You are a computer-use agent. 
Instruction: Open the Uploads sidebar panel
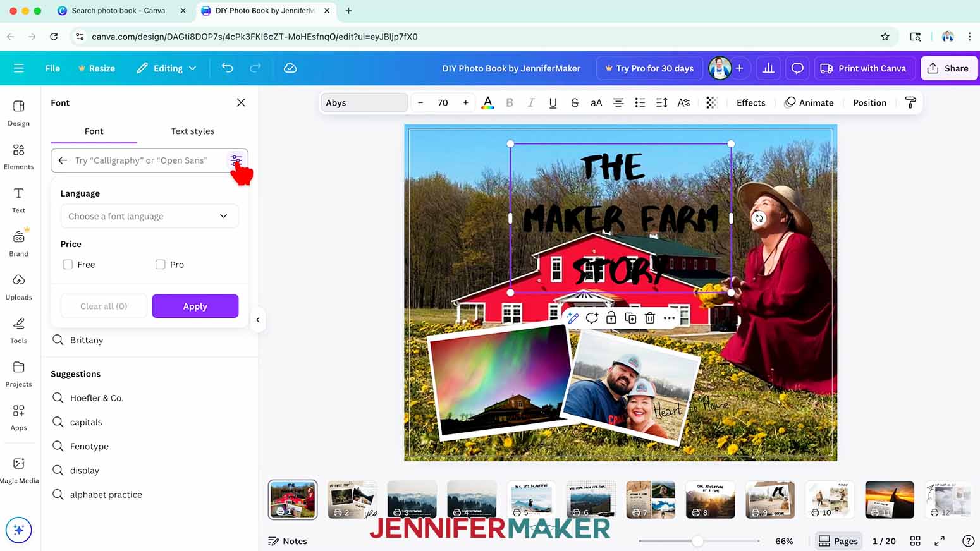coord(19,287)
